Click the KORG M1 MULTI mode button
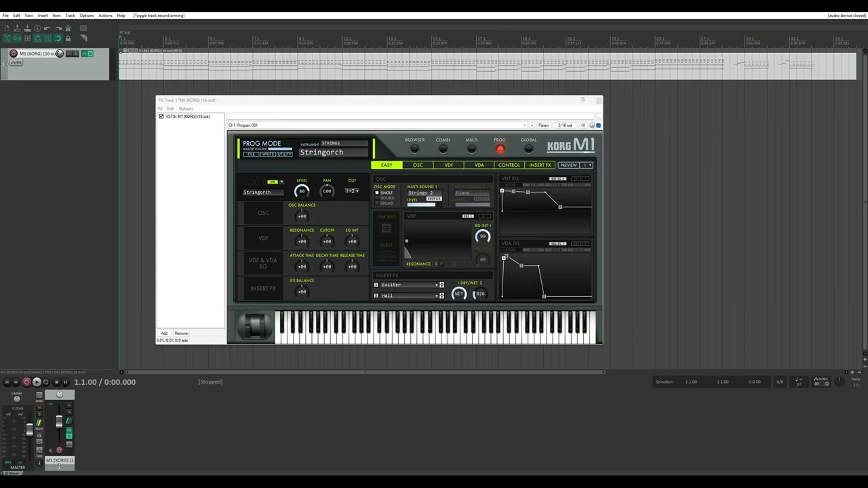 (x=471, y=148)
